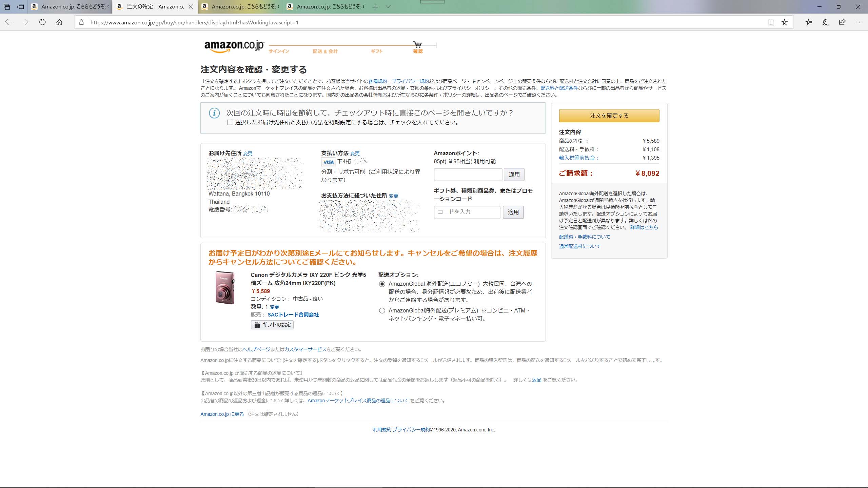Open seller SACトレード合同会社 link
This screenshot has width=868, height=488.
[293, 315]
